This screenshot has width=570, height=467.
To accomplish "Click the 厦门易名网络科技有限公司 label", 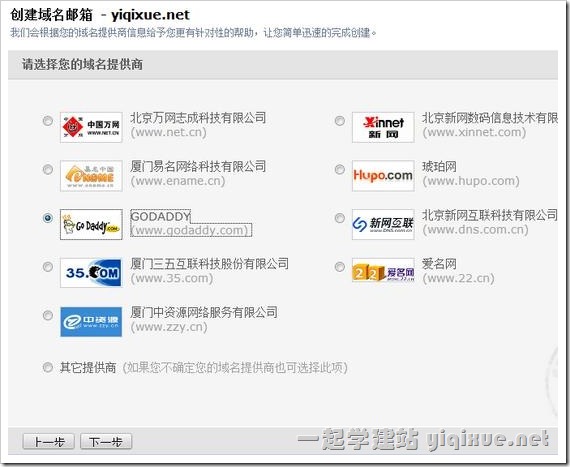I will coord(198,166).
